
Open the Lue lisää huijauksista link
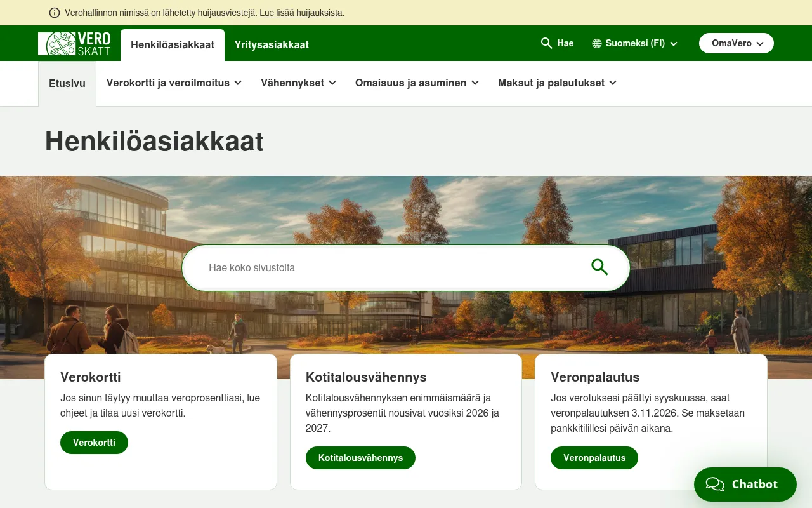click(x=301, y=13)
